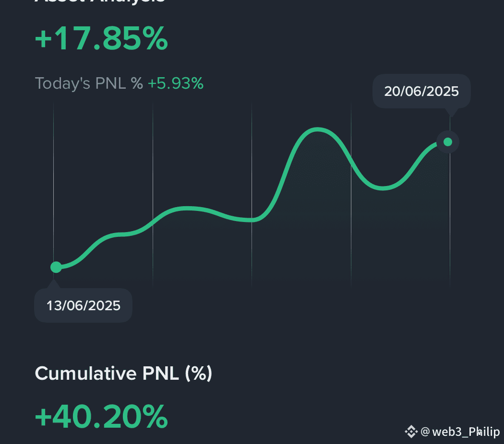504x444 pixels.
Task: Select the second vertical gridline on the chart
Action: coord(153,194)
